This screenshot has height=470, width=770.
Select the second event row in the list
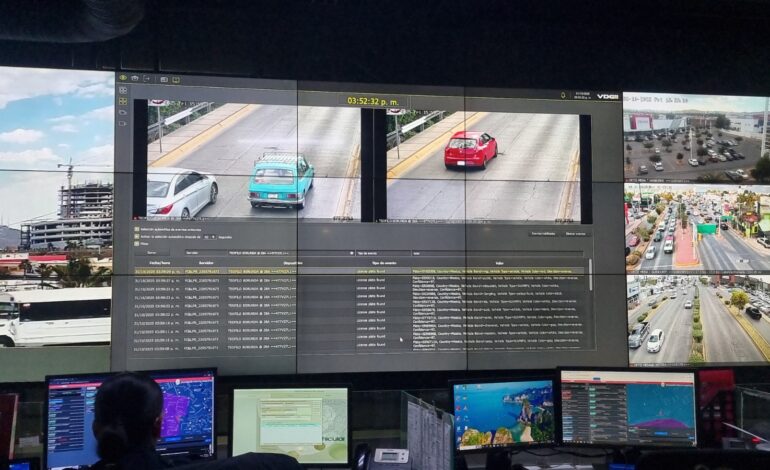click(360, 279)
